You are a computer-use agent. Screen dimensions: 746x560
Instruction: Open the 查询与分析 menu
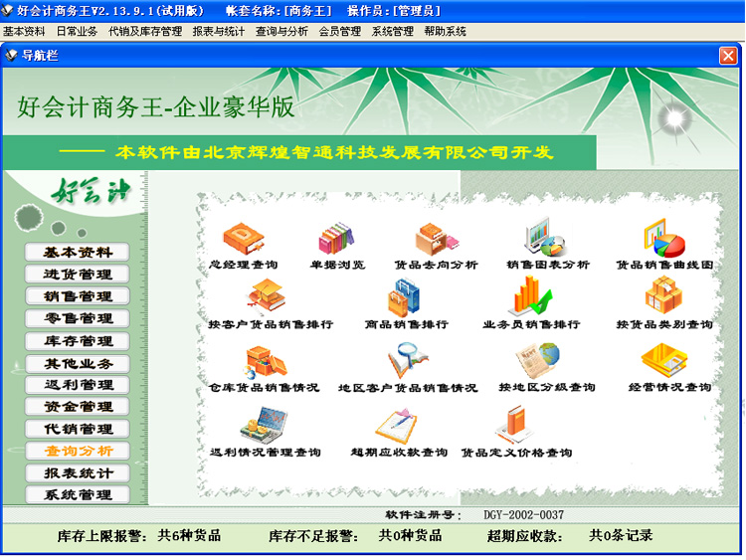[281, 32]
